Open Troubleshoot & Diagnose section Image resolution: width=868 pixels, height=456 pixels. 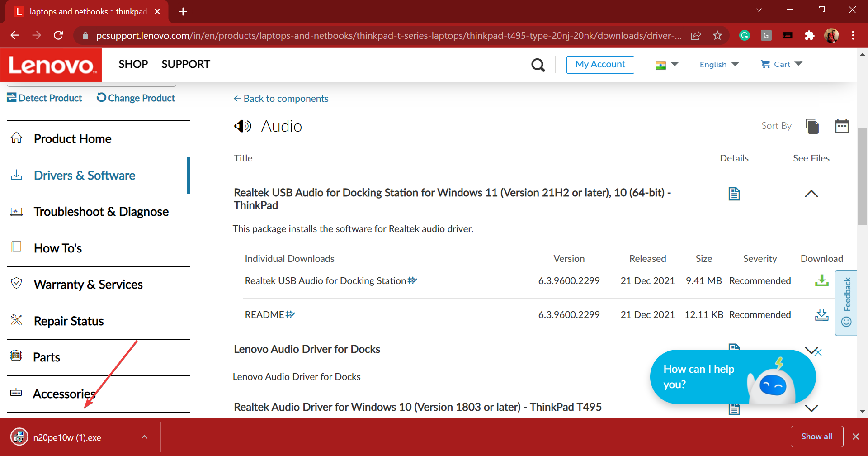(x=98, y=212)
